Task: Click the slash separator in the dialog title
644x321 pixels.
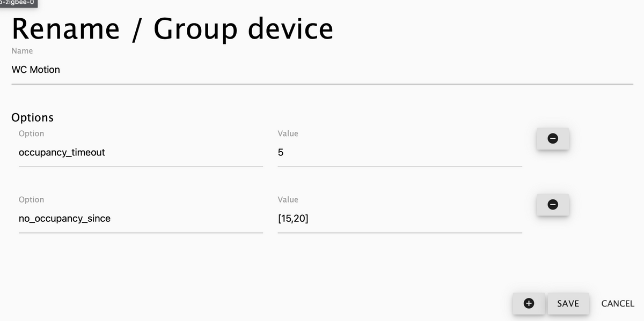Action: click(136, 28)
